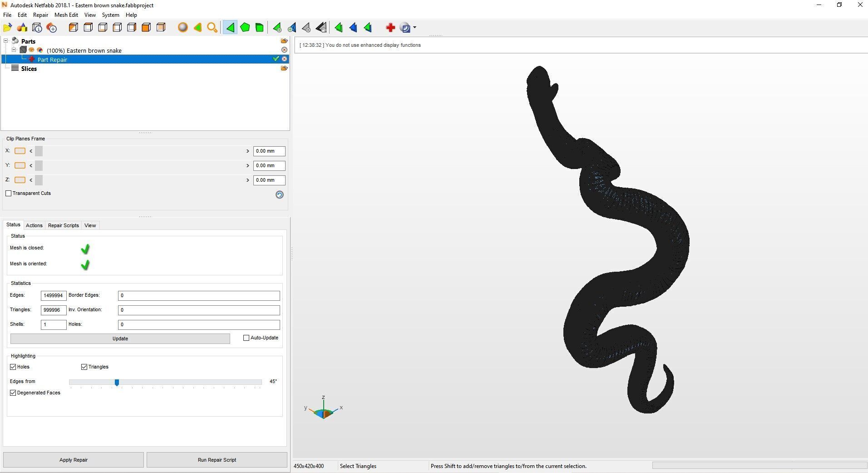The image size is (868, 473).
Task: Uncheck the Holes highlighting checkbox
Action: (13, 367)
